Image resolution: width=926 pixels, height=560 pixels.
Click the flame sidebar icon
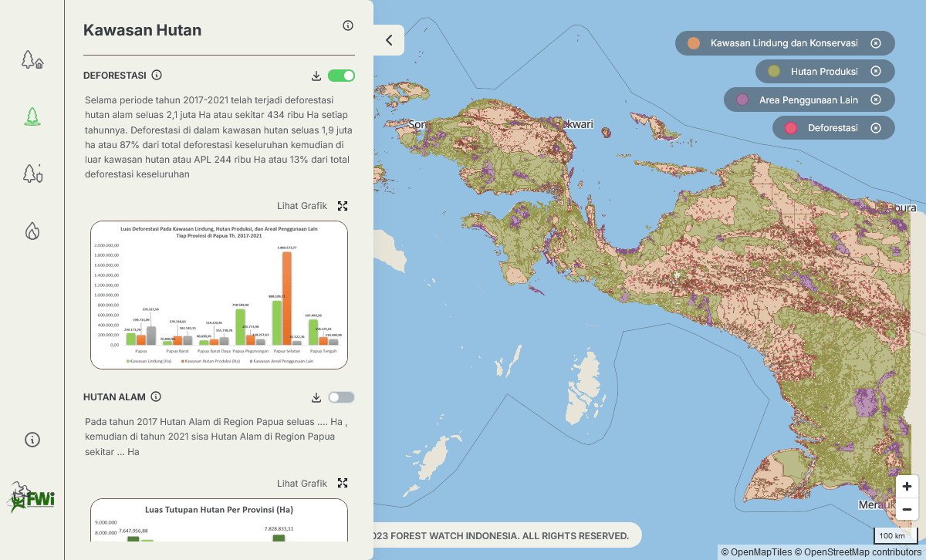pyautogui.click(x=32, y=231)
